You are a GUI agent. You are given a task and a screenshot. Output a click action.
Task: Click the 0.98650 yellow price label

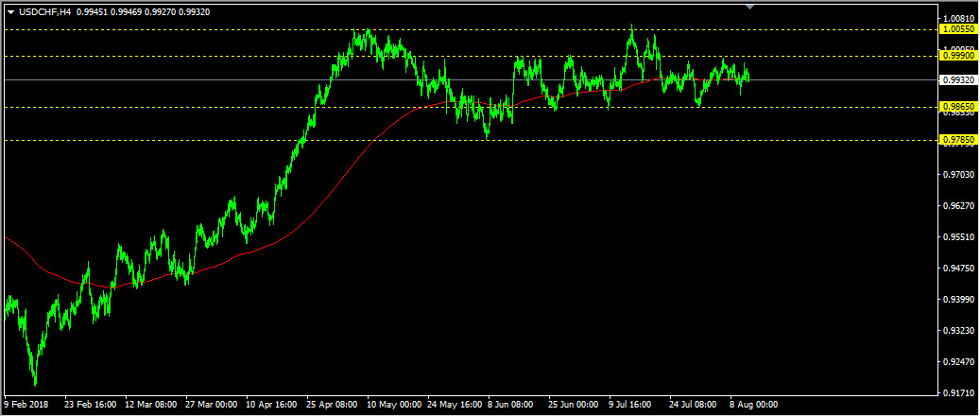click(x=958, y=107)
